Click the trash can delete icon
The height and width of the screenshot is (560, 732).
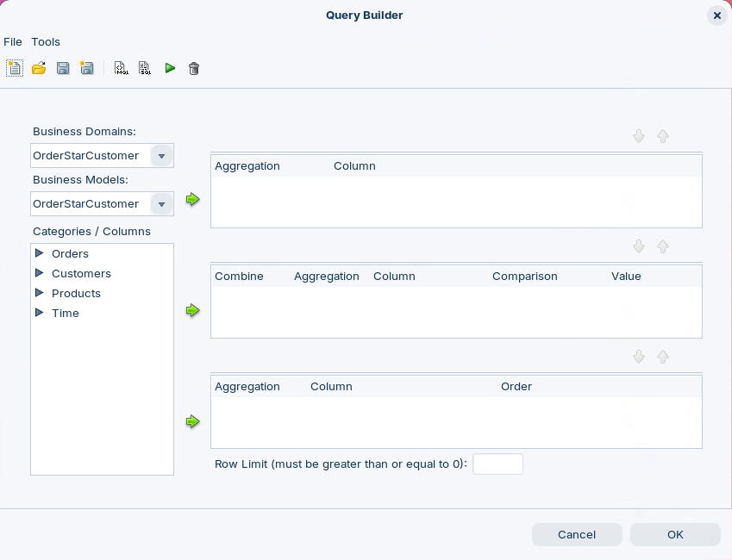194,68
